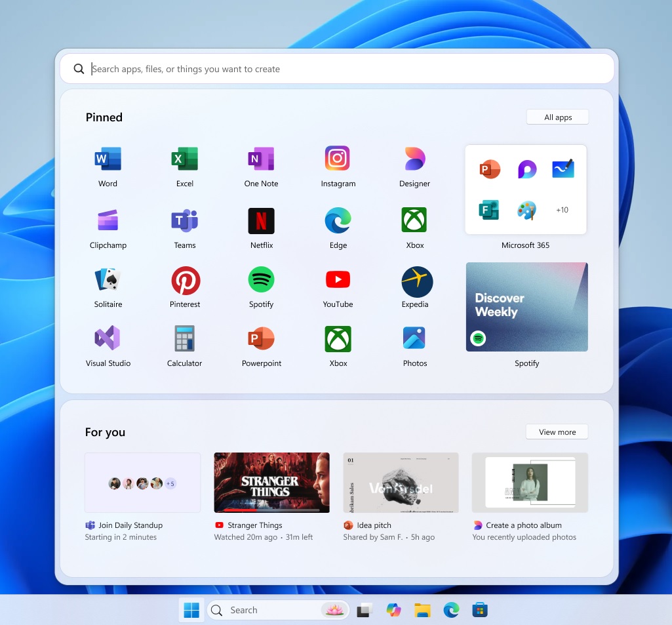
Task: Resume the Stranger Things video thumbnail
Action: pyautogui.click(x=271, y=483)
